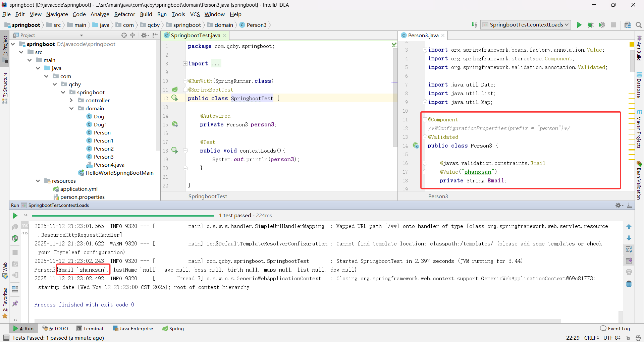644x342 pixels.
Task: Open the Build menu
Action: [x=146, y=14]
